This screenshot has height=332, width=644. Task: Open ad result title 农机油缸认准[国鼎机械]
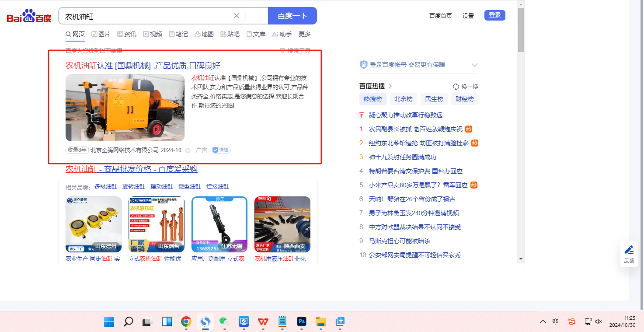(x=143, y=66)
